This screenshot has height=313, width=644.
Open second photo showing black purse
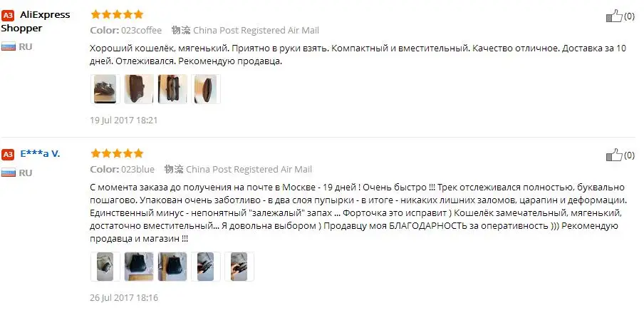point(139,267)
